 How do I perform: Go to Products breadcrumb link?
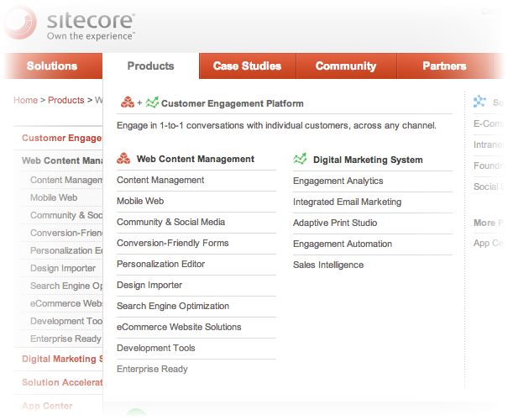(66, 100)
